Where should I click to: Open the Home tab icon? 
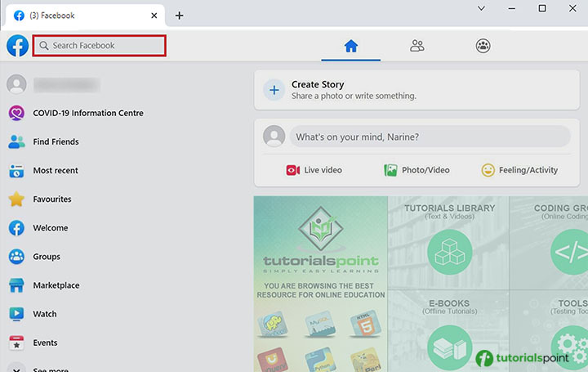point(351,46)
